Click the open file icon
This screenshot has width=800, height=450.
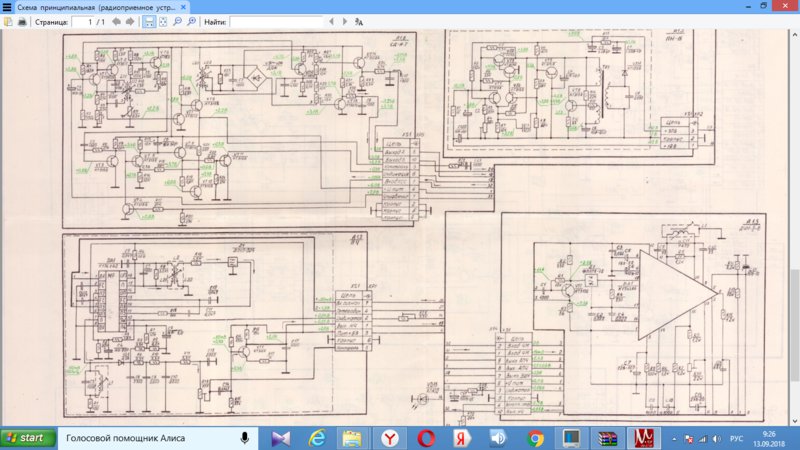8,22
